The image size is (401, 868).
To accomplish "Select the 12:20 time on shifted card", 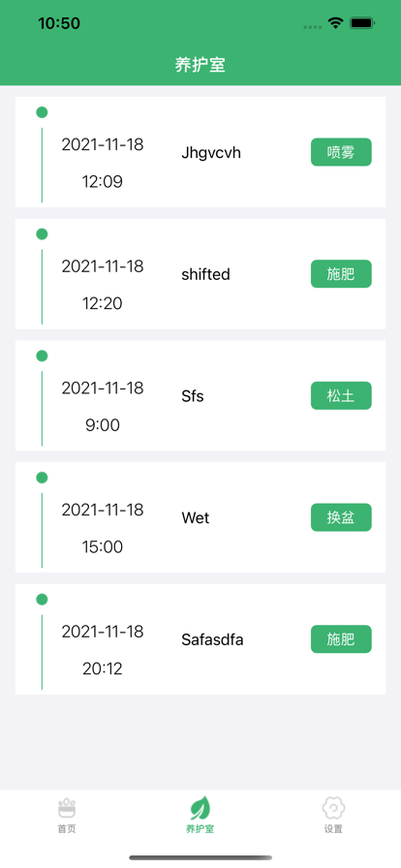I will 103,303.
